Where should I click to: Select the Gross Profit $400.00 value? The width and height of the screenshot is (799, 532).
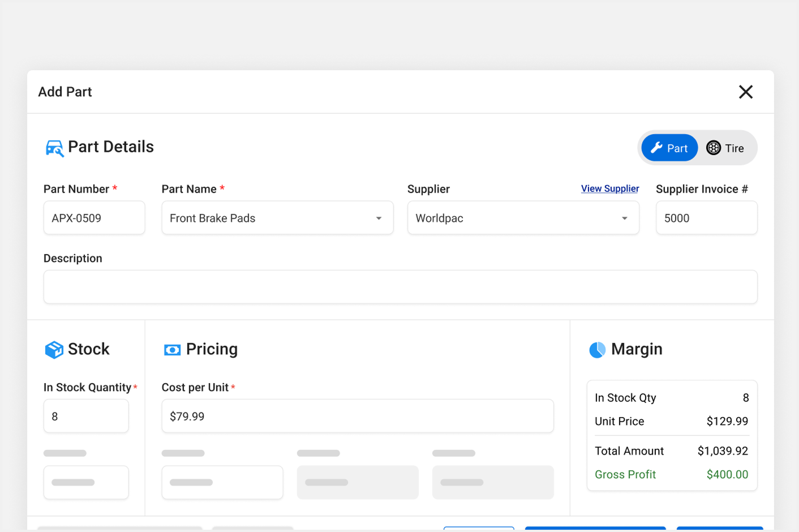click(727, 474)
